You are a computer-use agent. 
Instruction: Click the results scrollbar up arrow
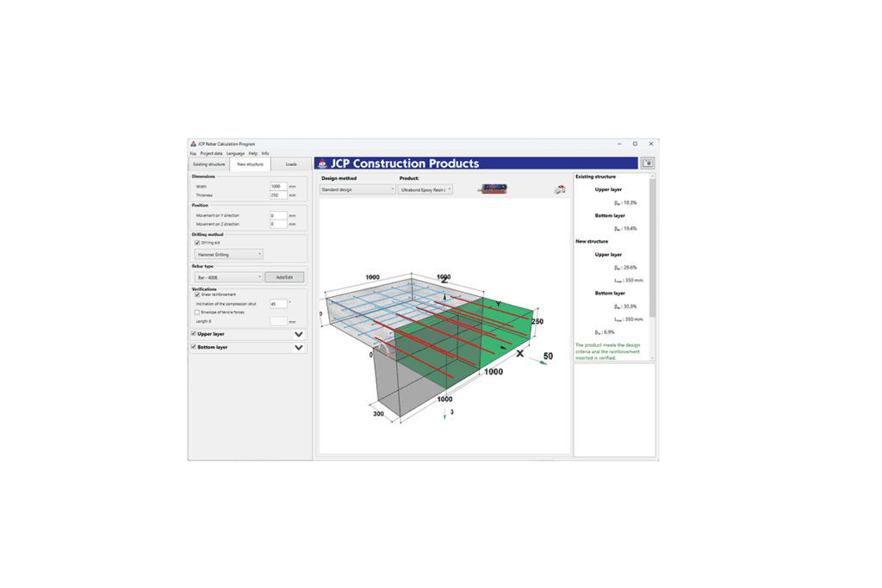pos(653,176)
